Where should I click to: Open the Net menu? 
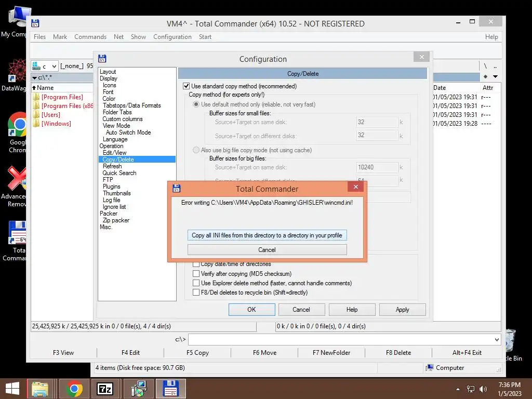pyautogui.click(x=118, y=37)
